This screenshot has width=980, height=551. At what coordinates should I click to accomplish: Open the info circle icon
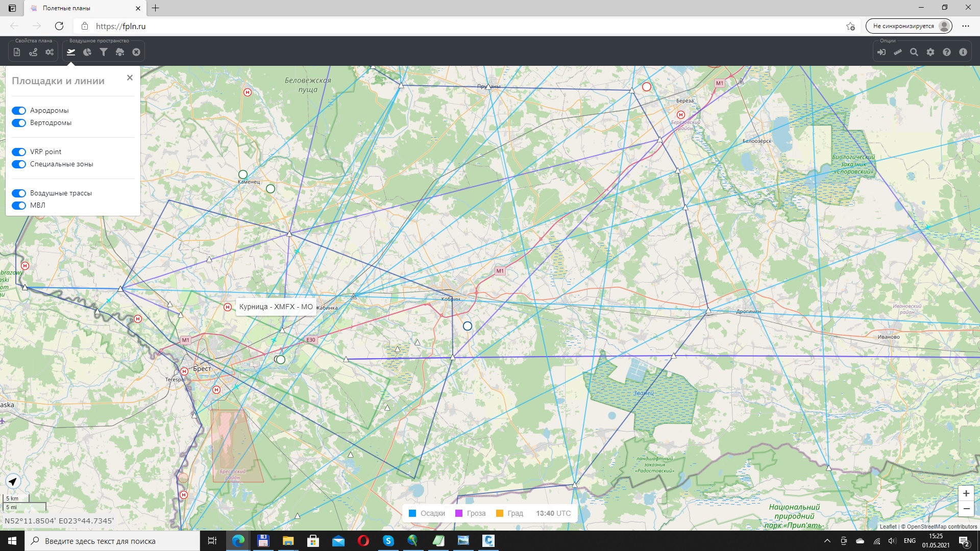point(963,52)
